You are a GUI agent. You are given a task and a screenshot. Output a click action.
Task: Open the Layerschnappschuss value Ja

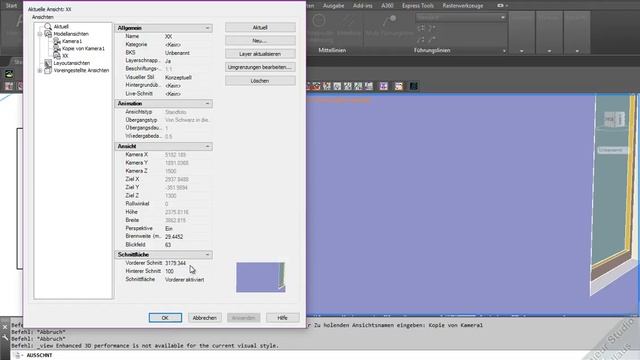(188, 61)
